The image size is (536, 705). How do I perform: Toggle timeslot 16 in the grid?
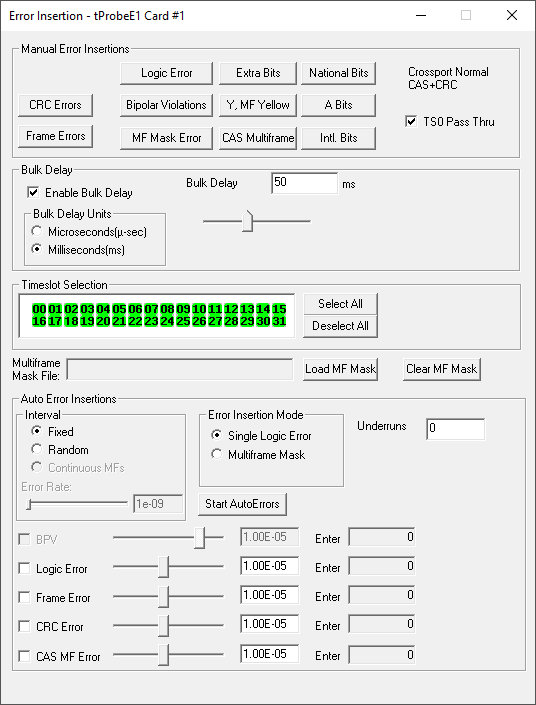click(x=40, y=321)
